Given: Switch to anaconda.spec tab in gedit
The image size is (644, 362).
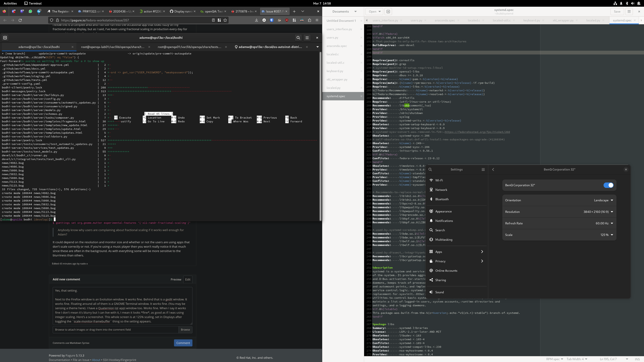Looking at the screenshot, I should (x=445, y=20).
